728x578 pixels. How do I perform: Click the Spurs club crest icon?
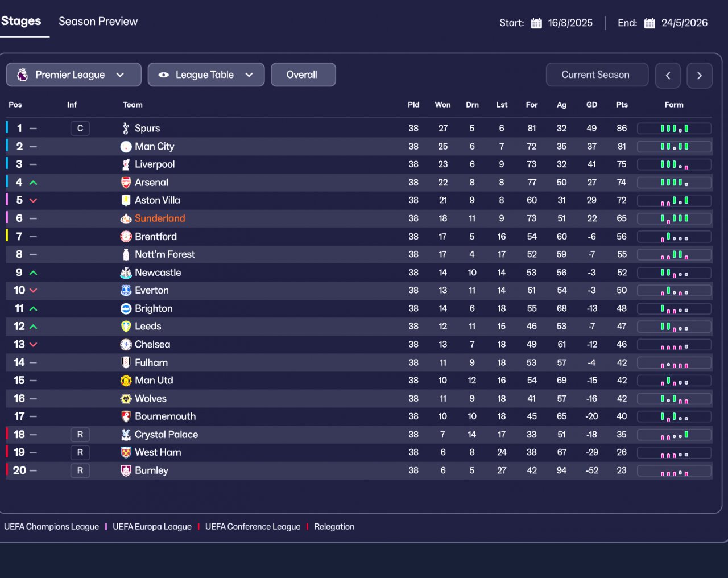[x=126, y=129]
